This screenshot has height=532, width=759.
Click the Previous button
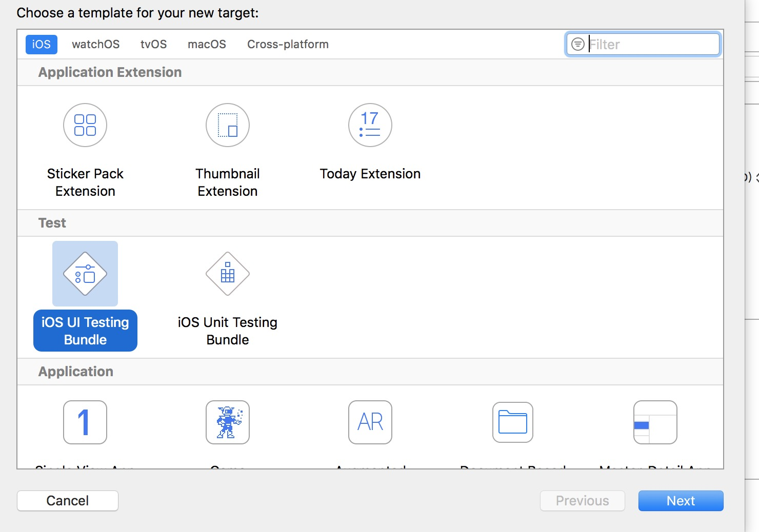[583, 501]
